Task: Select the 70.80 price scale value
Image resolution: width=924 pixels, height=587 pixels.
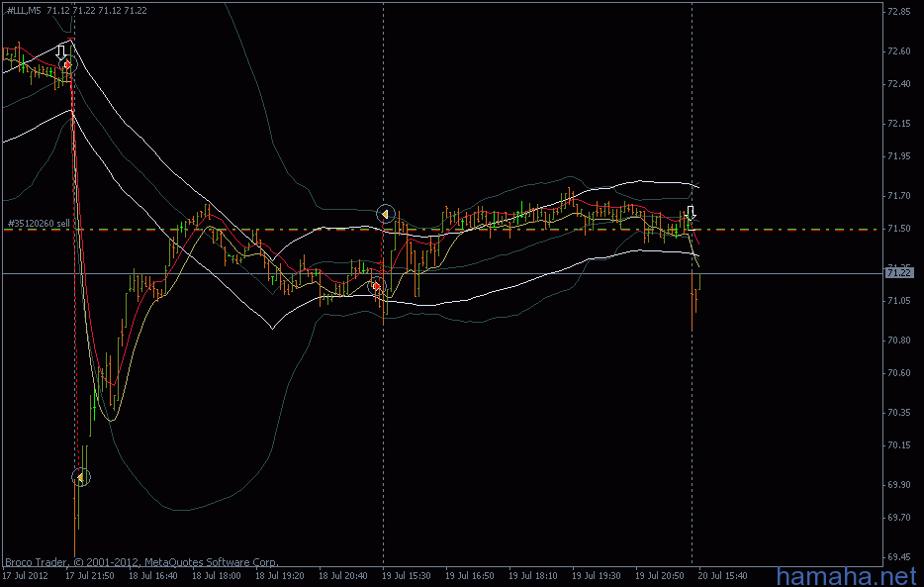Action: pos(898,341)
